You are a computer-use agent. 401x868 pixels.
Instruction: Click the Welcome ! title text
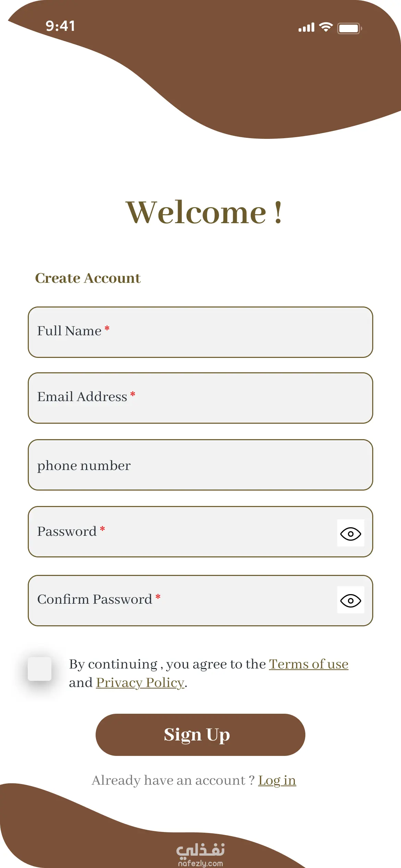[204, 213]
